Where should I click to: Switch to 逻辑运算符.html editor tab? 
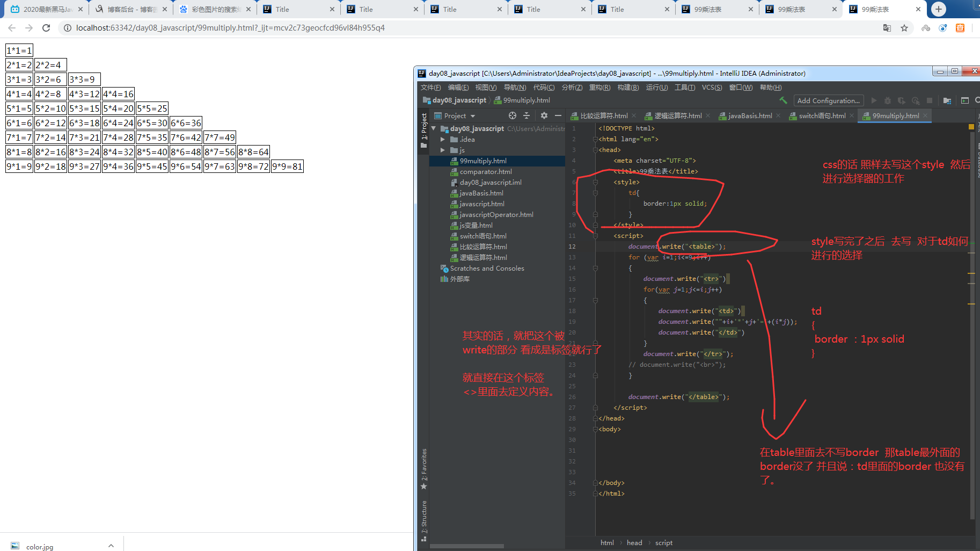click(x=678, y=115)
